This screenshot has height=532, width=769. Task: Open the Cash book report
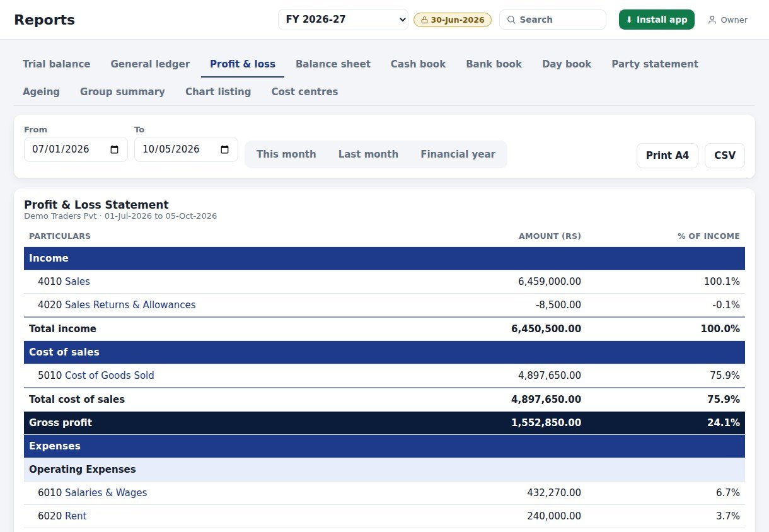click(x=418, y=64)
